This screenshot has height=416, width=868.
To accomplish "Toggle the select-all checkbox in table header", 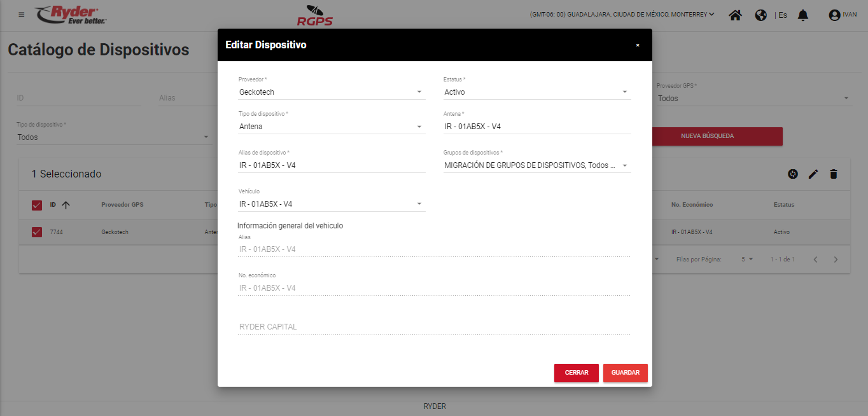I will click(x=37, y=205).
